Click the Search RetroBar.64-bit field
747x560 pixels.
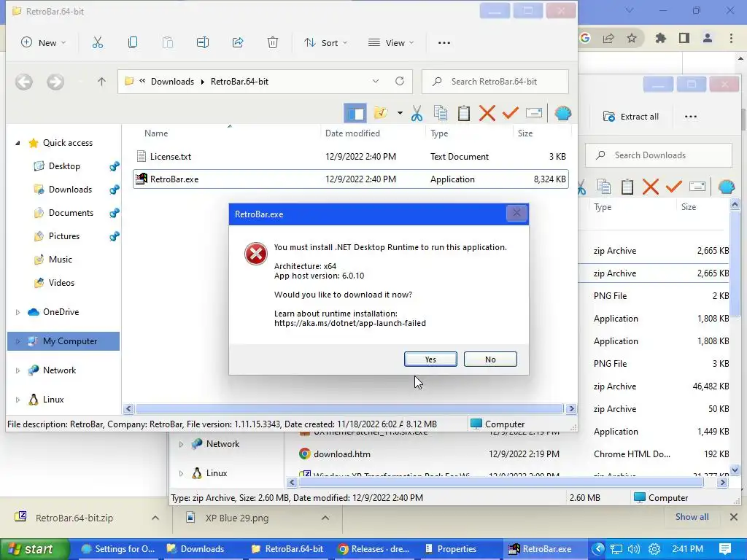click(x=495, y=82)
